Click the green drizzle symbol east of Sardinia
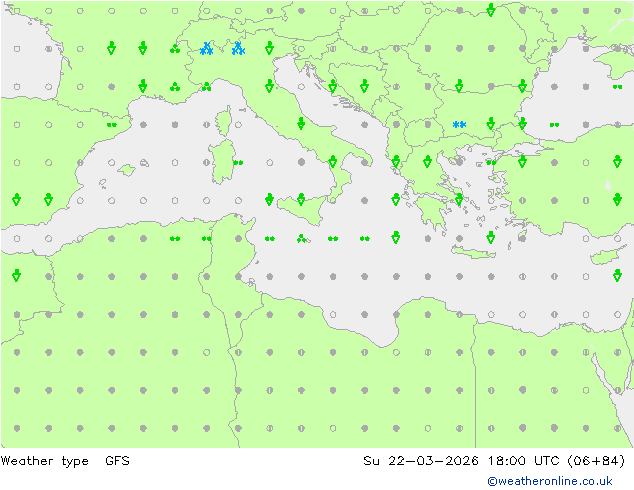634x490 pixels. pyautogui.click(x=238, y=163)
